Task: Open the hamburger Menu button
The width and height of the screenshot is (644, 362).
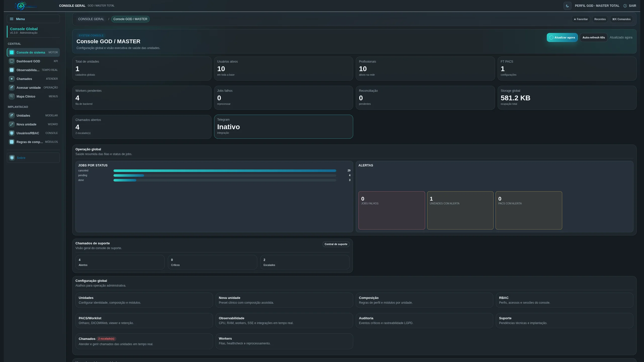Action: pos(33,19)
